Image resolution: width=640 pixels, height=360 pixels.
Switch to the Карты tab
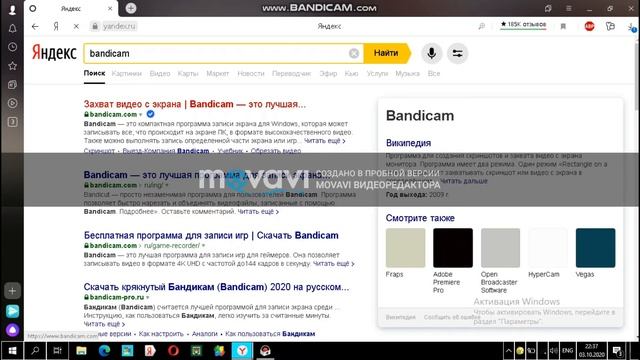[x=188, y=73]
